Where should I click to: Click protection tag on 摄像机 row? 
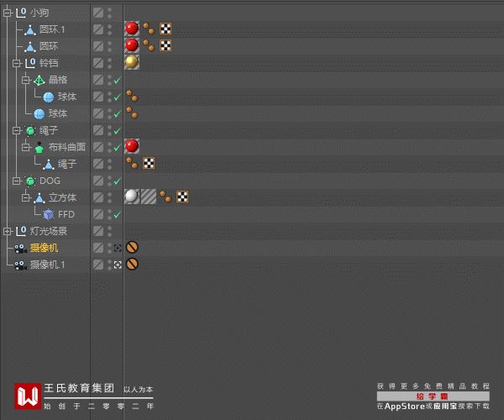pyautogui.click(x=132, y=247)
